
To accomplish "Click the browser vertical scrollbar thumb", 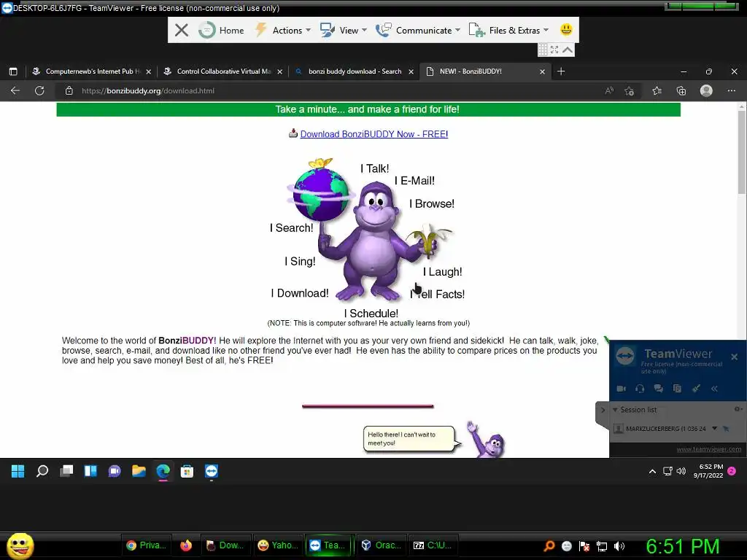I will (x=742, y=152).
